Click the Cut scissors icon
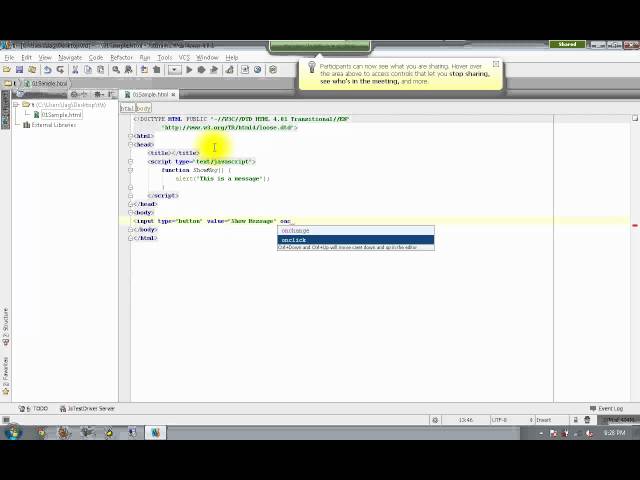 coord(75,70)
